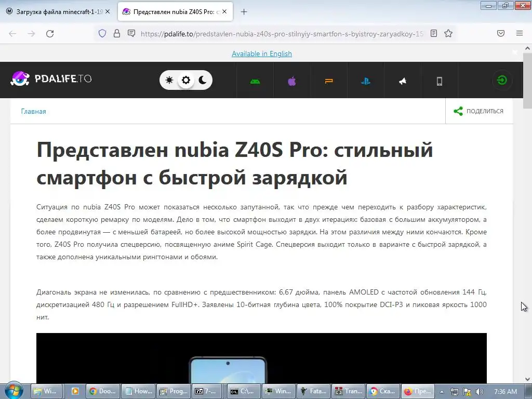
Task: View site security padlock info
Action: pos(117,33)
